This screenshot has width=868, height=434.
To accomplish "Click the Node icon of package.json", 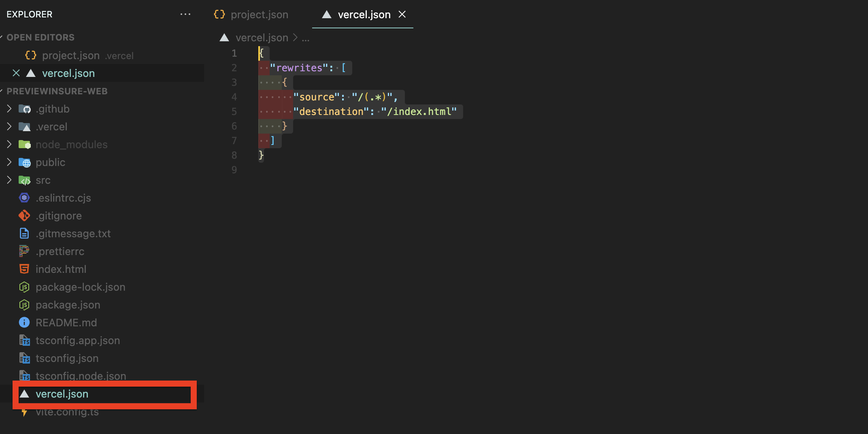I will (24, 305).
